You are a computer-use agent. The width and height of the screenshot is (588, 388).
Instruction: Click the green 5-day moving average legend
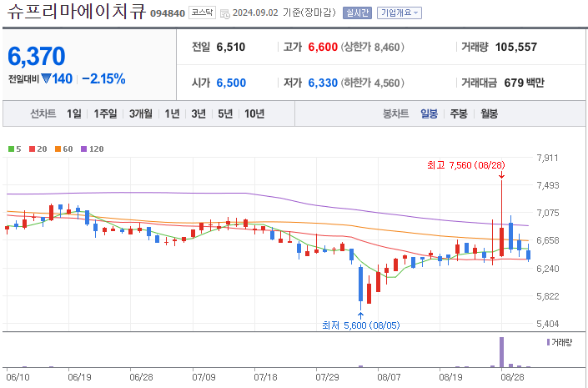click(15, 149)
